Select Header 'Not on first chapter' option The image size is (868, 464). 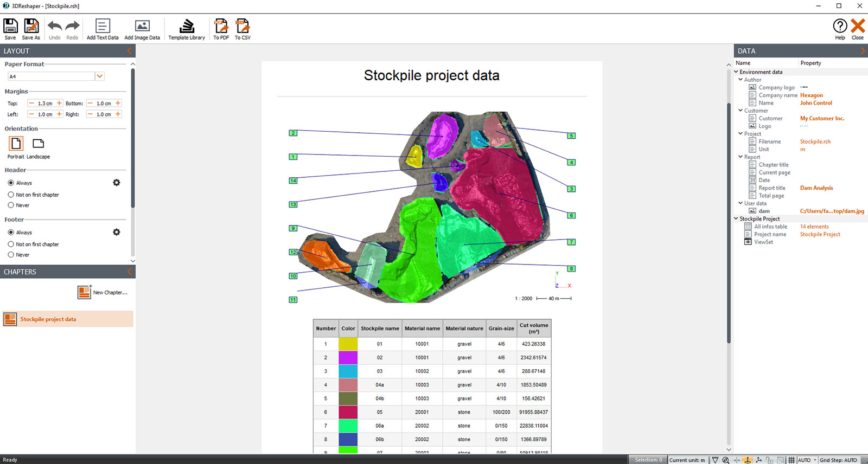[x=11, y=195]
